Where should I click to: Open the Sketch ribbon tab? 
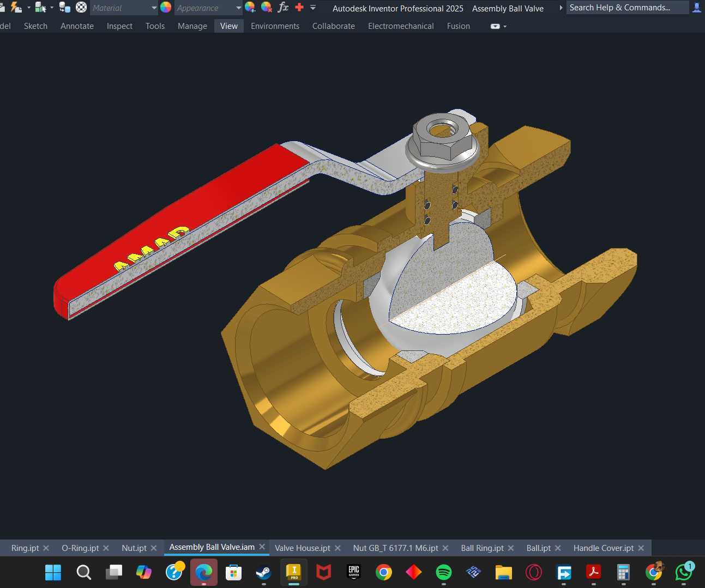35,26
